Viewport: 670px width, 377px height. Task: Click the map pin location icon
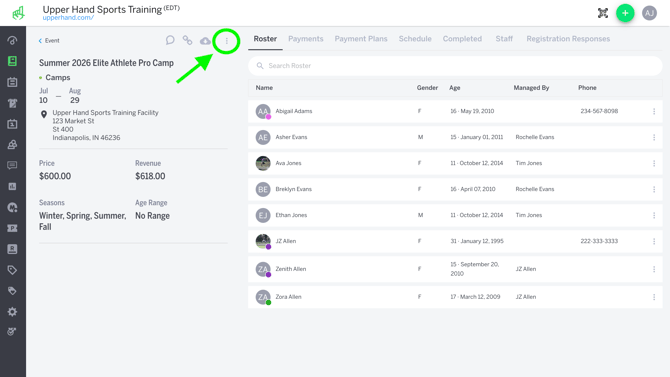pos(44,114)
